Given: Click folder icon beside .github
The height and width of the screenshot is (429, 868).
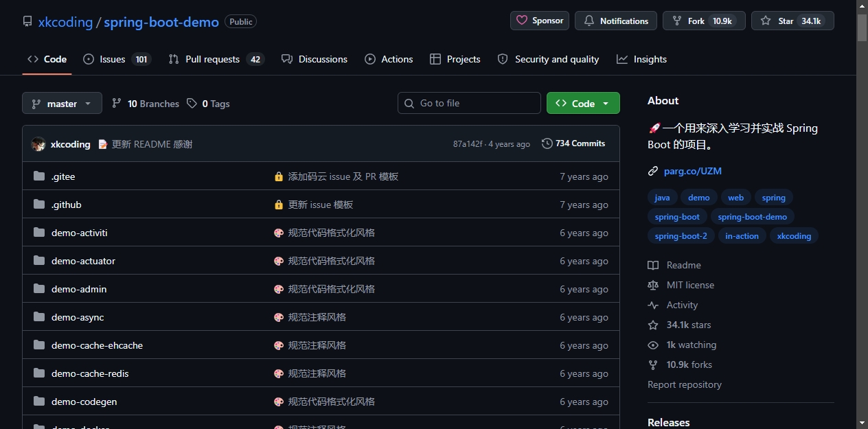Looking at the screenshot, I should [x=39, y=205].
